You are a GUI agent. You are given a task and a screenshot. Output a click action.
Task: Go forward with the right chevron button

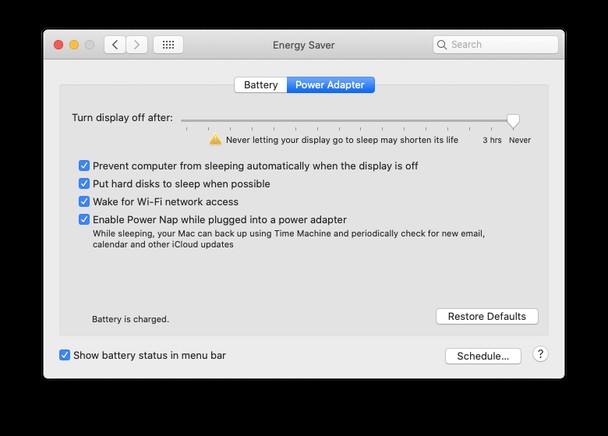pyautogui.click(x=136, y=45)
